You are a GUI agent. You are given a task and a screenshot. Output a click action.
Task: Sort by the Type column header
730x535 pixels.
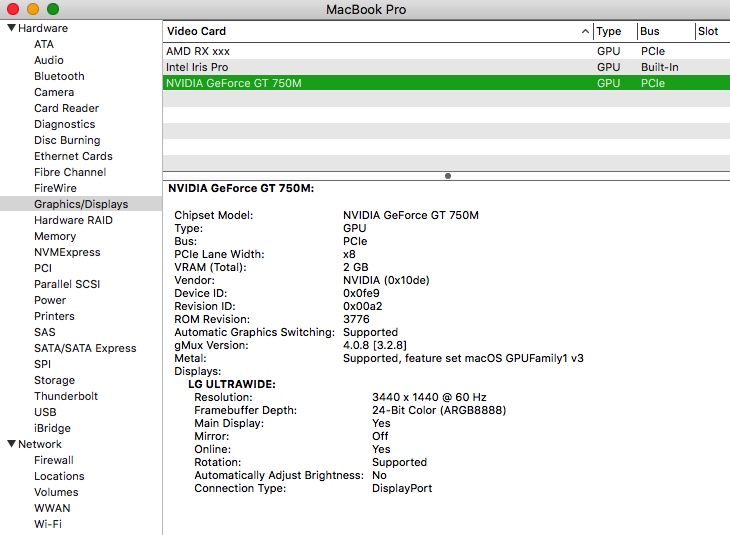pyautogui.click(x=615, y=31)
